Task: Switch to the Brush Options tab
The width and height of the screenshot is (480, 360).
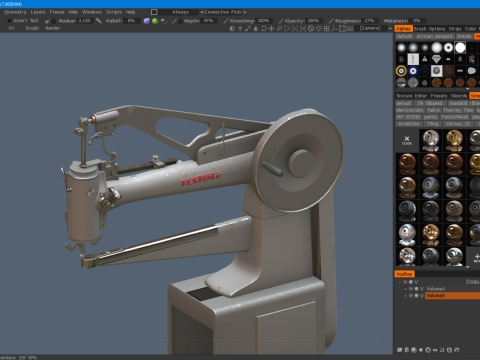Action: point(430,29)
